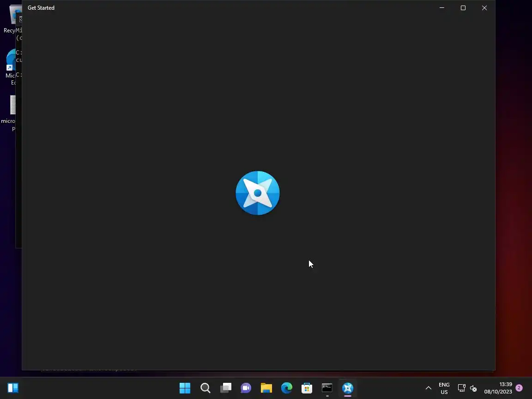The height and width of the screenshot is (399, 532).
Task: Open the network status tray icon
Action: [461, 388]
